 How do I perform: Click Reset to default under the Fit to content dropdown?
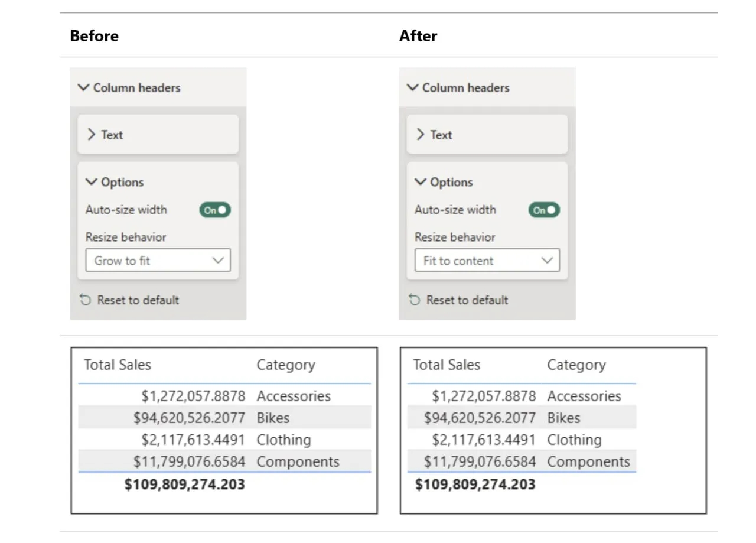[467, 300]
